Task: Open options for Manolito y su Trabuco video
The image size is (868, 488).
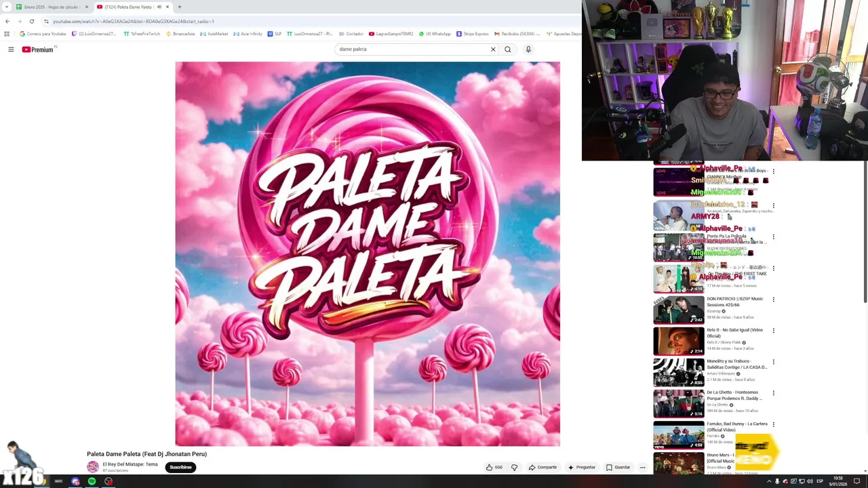Action: pyautogui.click(x=773, y=362)
